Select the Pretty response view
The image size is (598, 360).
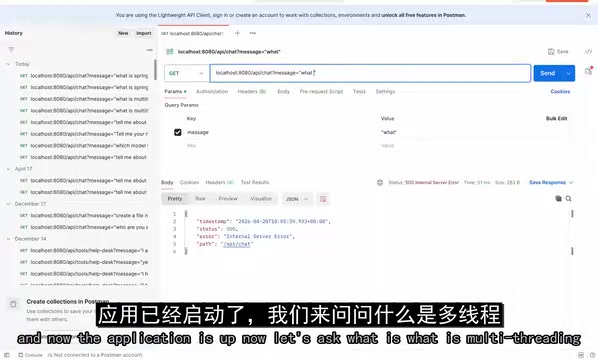[x=175, y=199]
